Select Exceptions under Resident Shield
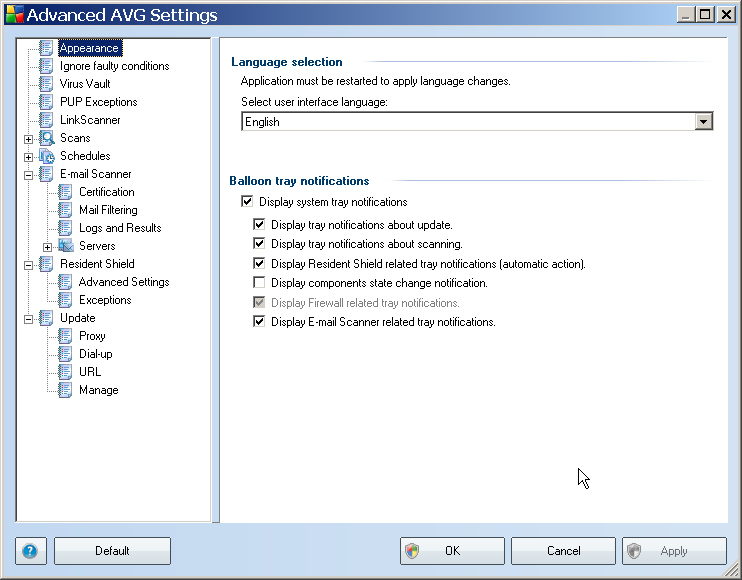 105,299
